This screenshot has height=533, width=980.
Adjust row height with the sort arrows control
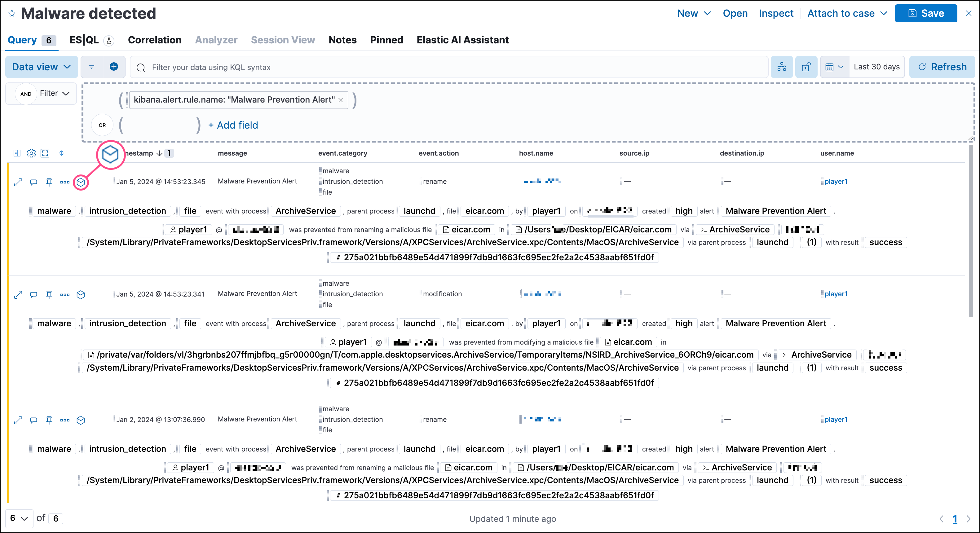coord(61,153)
